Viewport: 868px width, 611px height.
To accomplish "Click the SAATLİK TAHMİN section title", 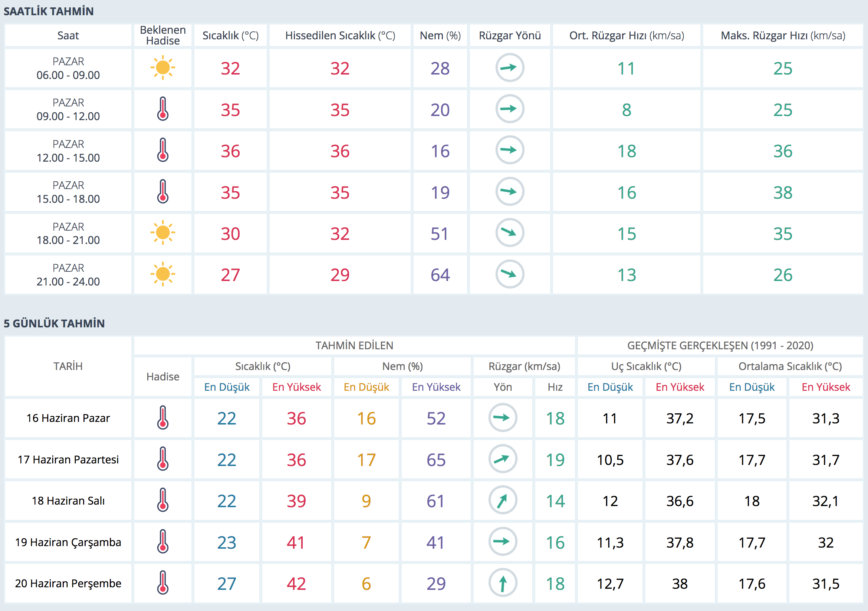I will (49, 11).
